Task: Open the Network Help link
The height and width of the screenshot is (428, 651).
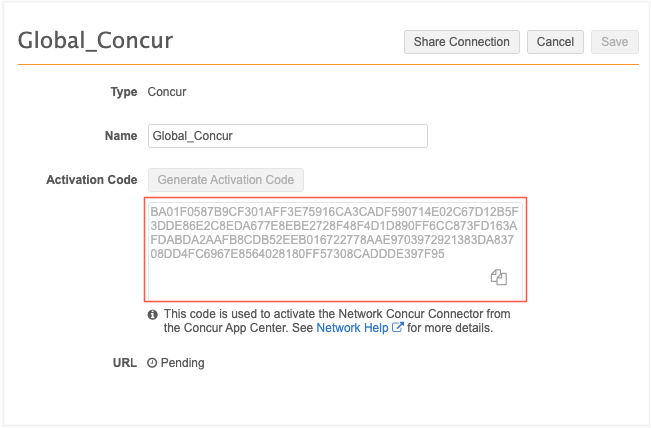Action: 352,327
